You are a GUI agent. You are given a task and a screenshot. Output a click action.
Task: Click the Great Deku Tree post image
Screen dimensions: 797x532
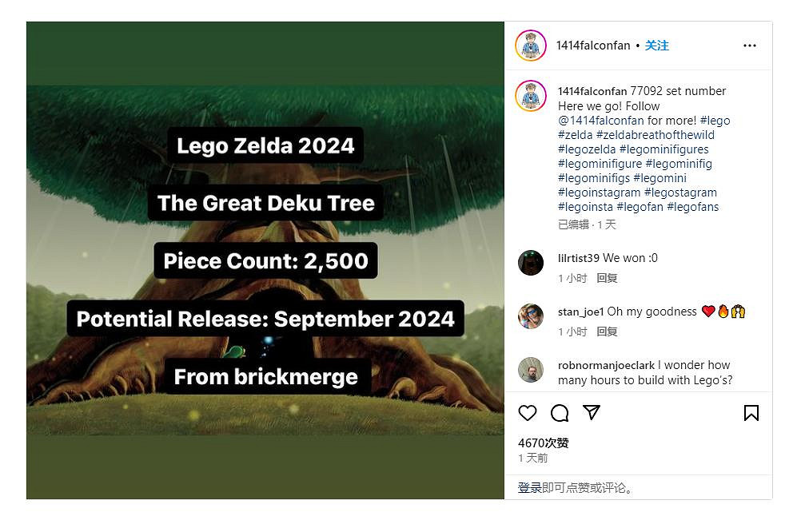[266, 264]
